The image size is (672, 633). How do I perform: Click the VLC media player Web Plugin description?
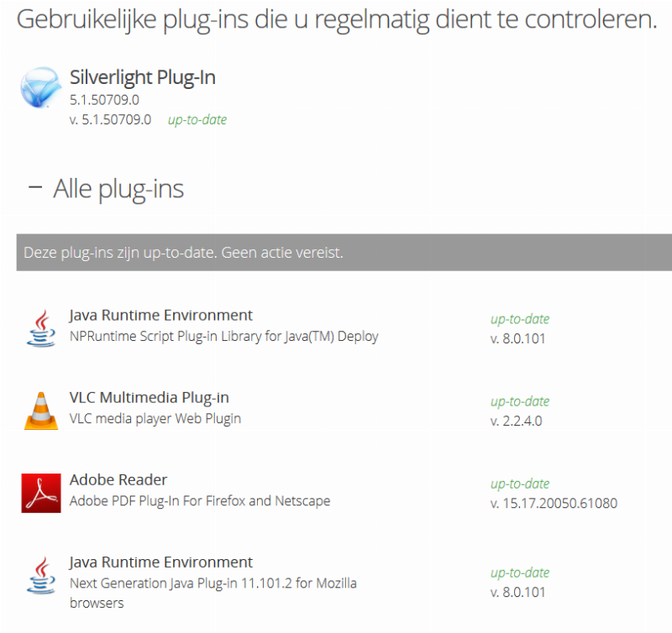click(x=155, y=418)
